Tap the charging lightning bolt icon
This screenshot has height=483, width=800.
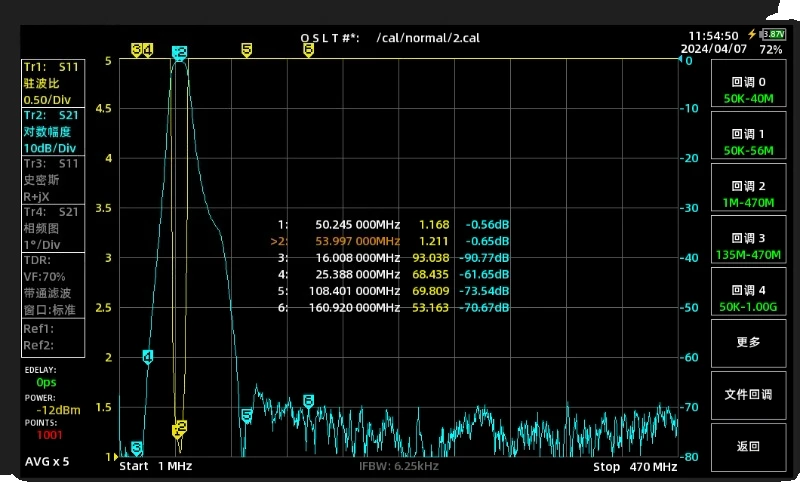(x=752, y=34)
